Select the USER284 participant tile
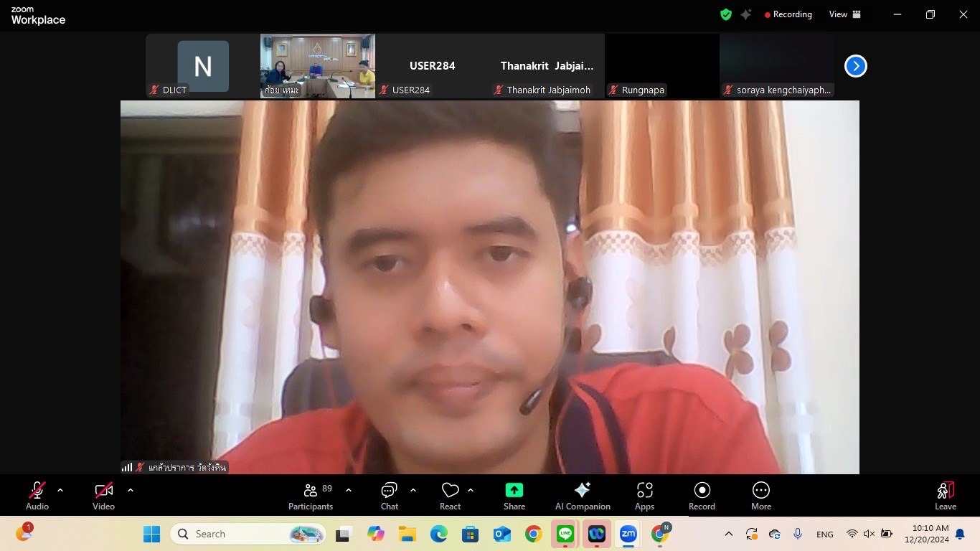Image resolution: width=980 pixels, height=551 pixels. pos(433,66)
